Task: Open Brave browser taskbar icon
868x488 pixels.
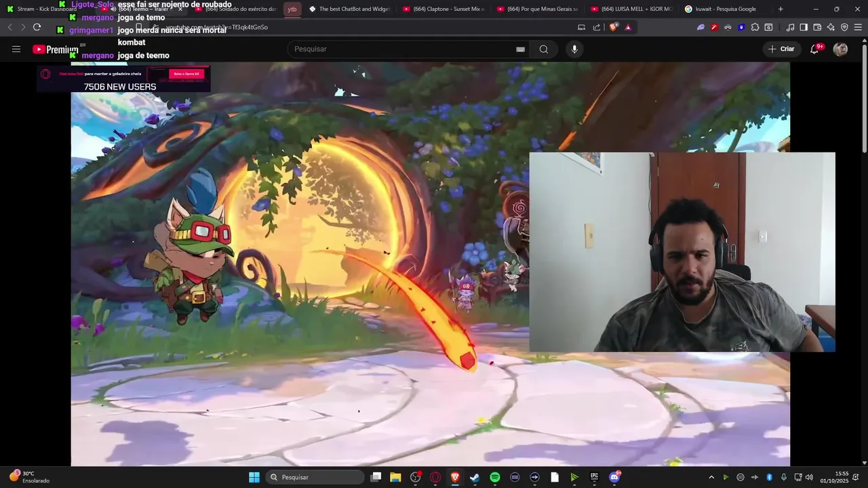Action: tap(455, 477)
